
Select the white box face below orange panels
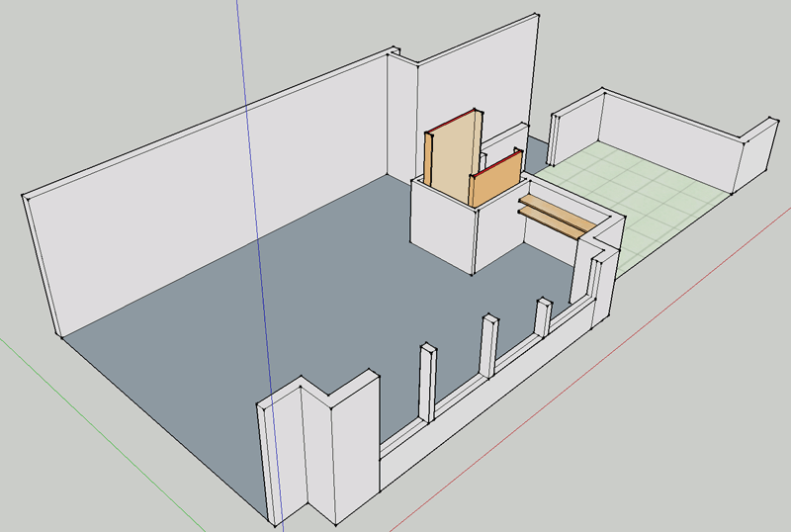pos(445,225)
